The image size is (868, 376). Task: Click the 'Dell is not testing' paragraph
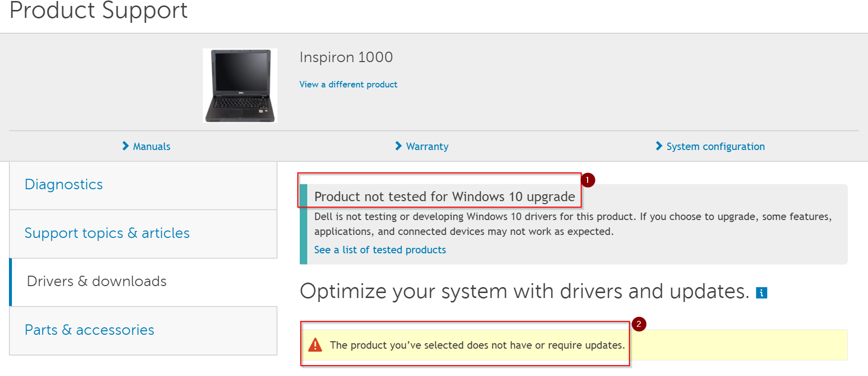click(573, 224)
